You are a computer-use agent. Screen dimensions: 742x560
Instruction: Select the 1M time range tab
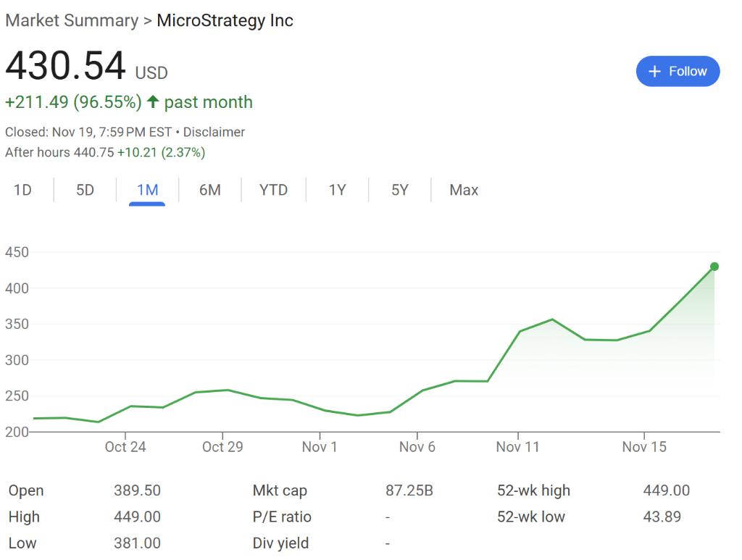click(147, 190)
